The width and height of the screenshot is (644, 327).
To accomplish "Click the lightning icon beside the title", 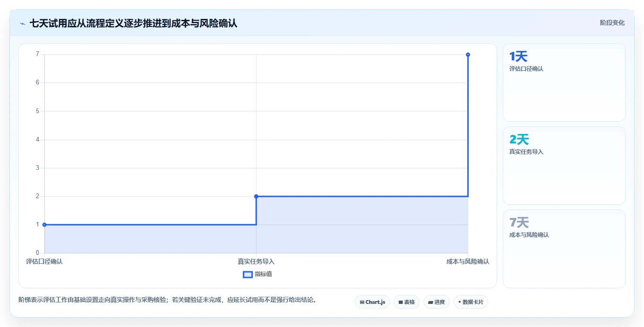I will (22, 23).
